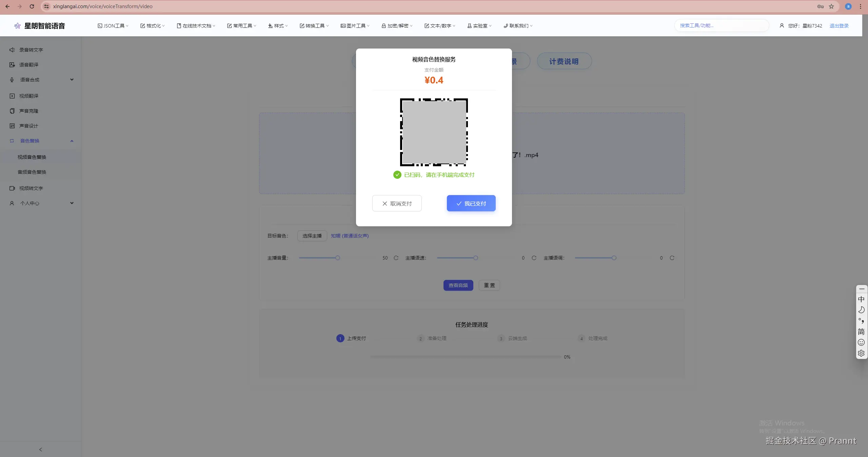Collapse the sidebar with the left arrow
Viewport: 868px width, 457px height.
pyautogui.click(x=41, y=450)
